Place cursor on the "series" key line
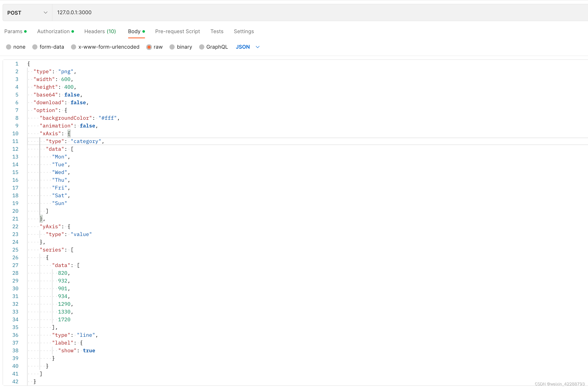Image resolution: width=588 pixels, height=388 pixels. [52, 250]
